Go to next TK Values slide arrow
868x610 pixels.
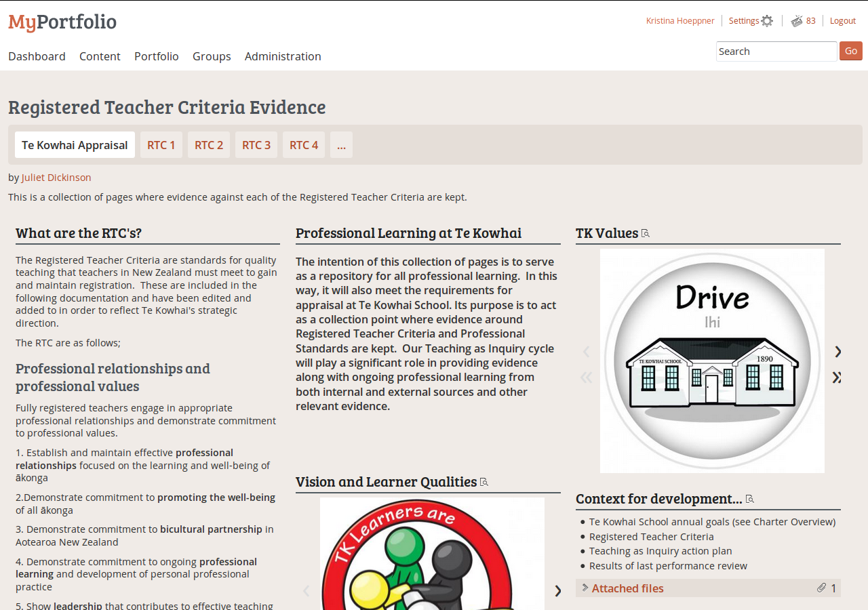click(x=838, y=351)
